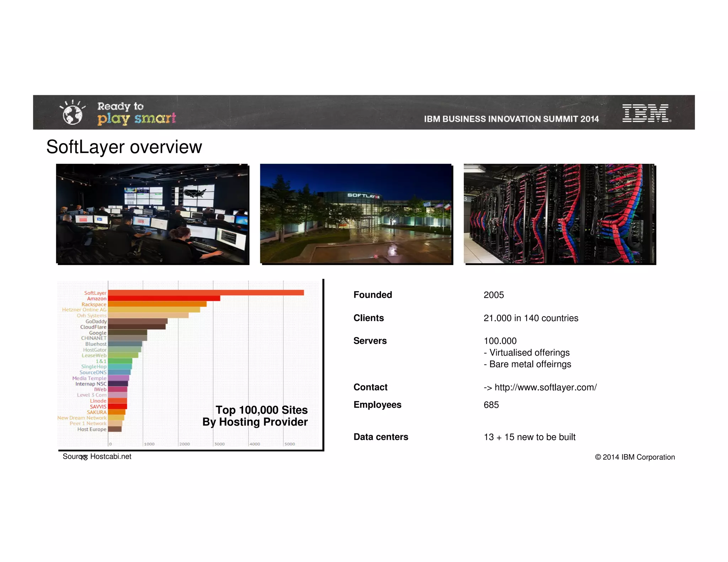Viewport: 728px width, 562px height.
Task: Click the IBM logo in the banner
Action: 646,113
